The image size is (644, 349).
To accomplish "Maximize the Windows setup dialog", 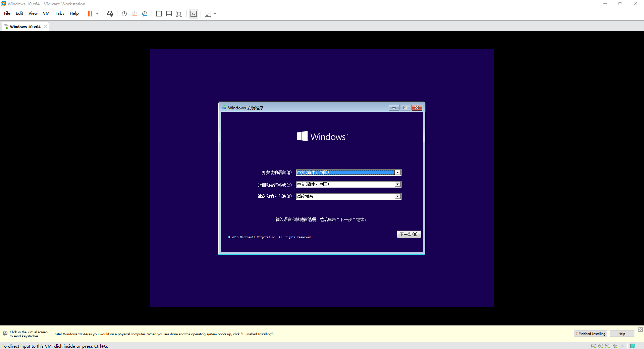I will click(405, 108).
